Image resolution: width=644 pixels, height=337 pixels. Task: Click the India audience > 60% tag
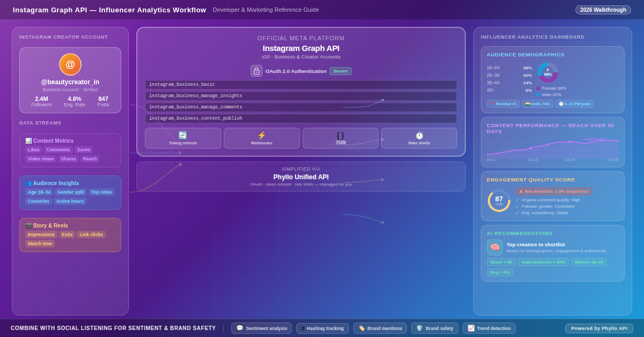pos(543,262)
